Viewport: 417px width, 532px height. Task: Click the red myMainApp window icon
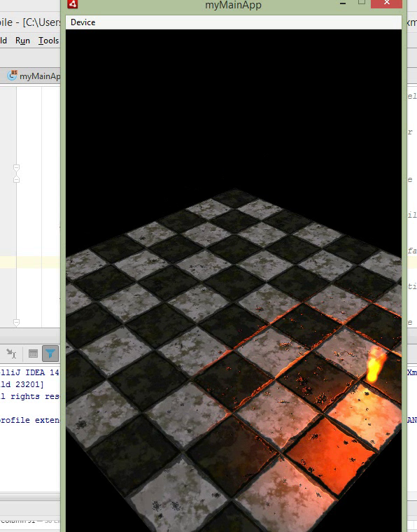coord(73,3)
